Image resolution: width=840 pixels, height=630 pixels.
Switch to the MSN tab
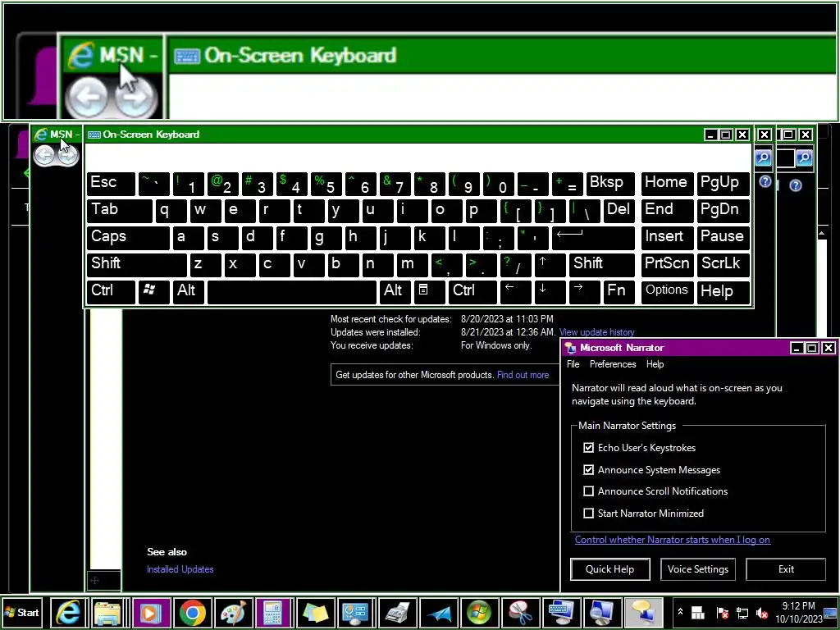click(x=58, y=135)
